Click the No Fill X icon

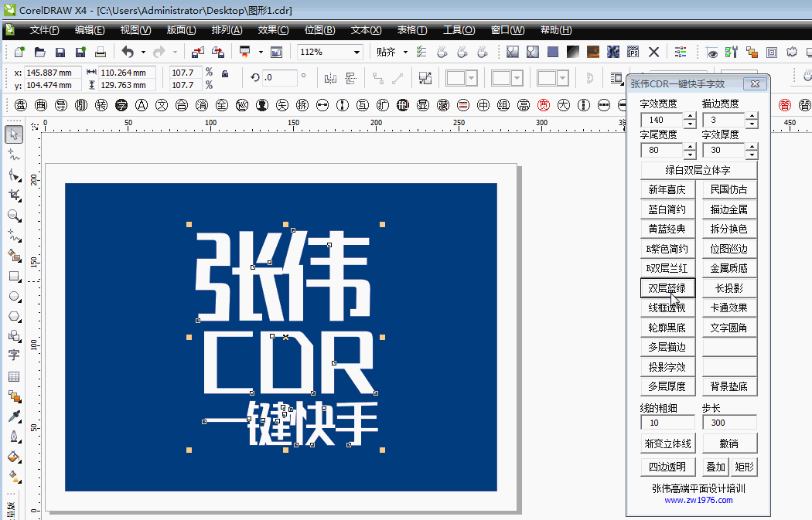pos(654,52)
